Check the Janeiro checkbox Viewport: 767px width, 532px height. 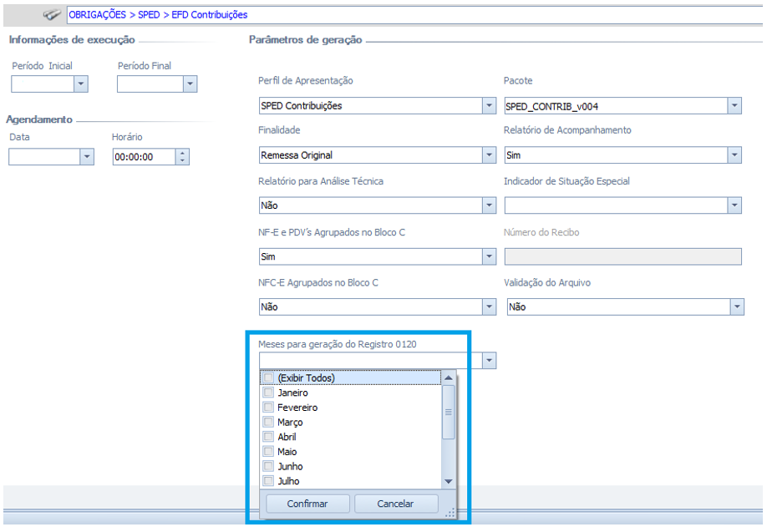(x=268, y=393)
